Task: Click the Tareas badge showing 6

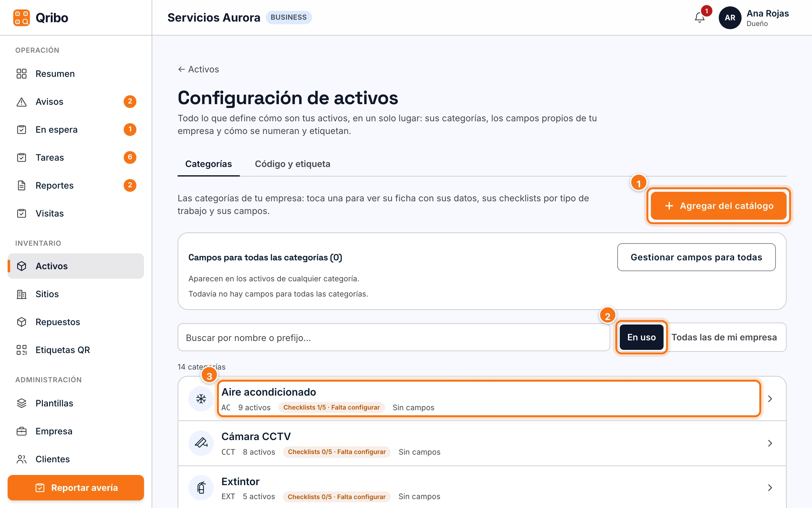Action: pos(130,157)
